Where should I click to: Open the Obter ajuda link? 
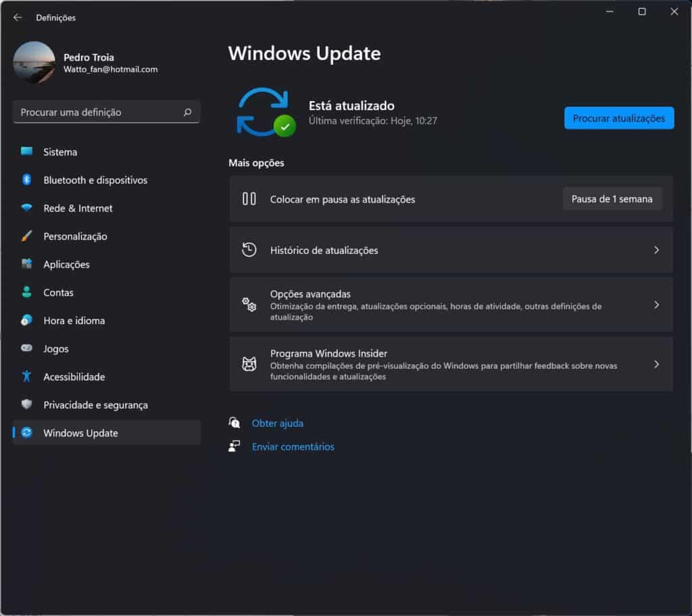coord(278,423)
